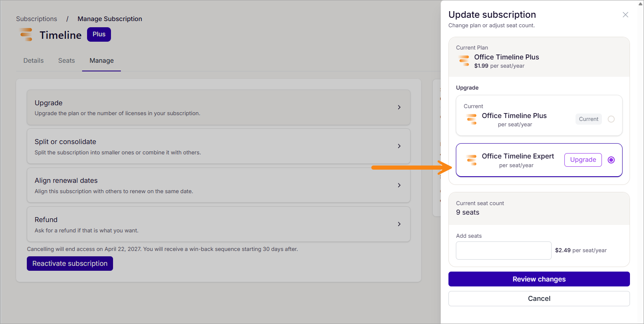Select the Office Timeline Plus radio button
Image resolution: width=644 pixels, height=324 pixels.
coord(611,119)
